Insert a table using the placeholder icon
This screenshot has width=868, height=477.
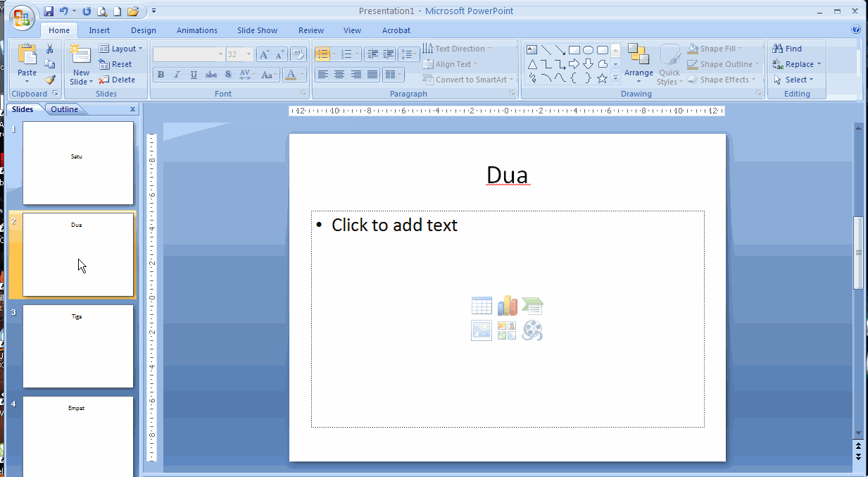[482, 305]
